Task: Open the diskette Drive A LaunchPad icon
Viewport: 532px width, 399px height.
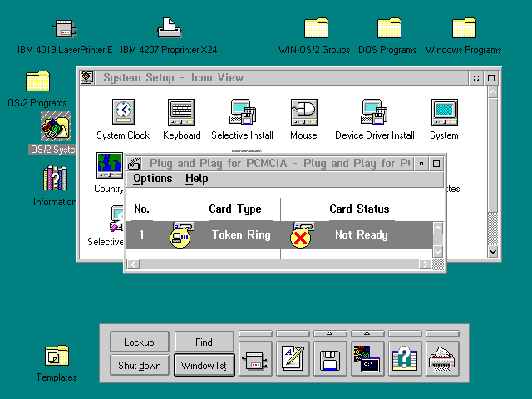Action: click(x=330, y=359)
